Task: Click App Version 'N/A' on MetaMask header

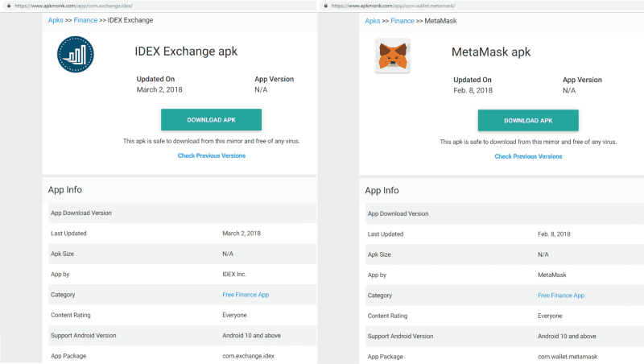Action: click(x=569, y=90)
